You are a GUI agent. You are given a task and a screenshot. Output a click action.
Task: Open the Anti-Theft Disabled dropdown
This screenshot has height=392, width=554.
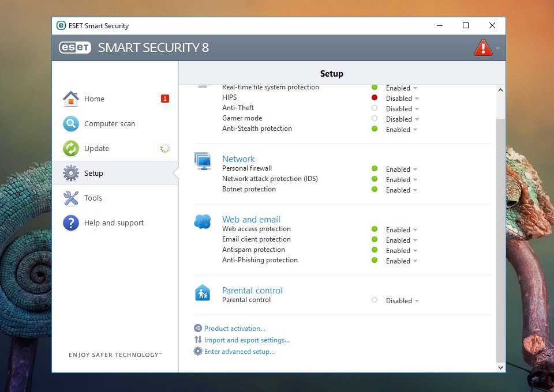(x=402, y=109)
